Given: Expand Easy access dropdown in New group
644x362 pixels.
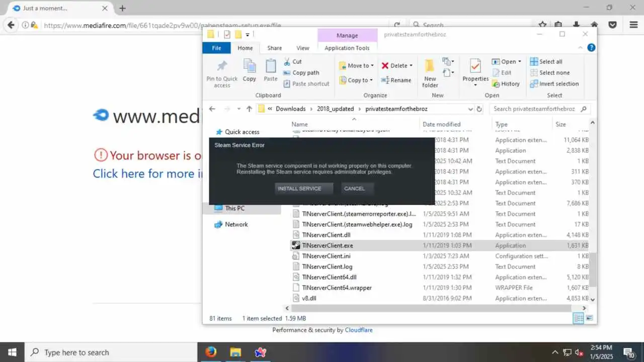Looking at the screenshot, I should click(448, 73).
